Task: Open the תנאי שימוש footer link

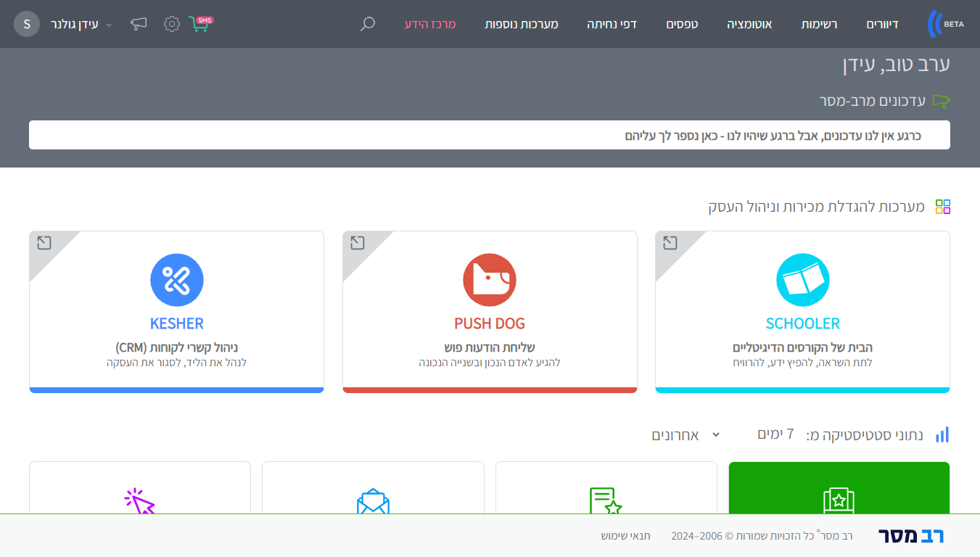Action: pos(625,536)
